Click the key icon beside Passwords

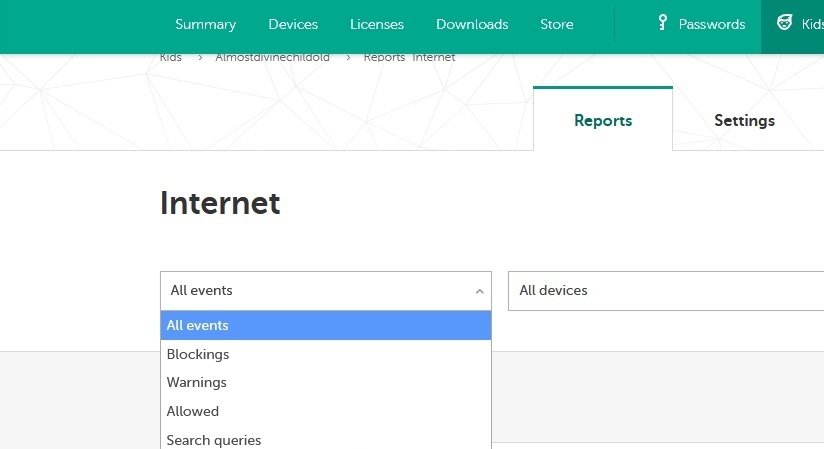tap(662, 22)
